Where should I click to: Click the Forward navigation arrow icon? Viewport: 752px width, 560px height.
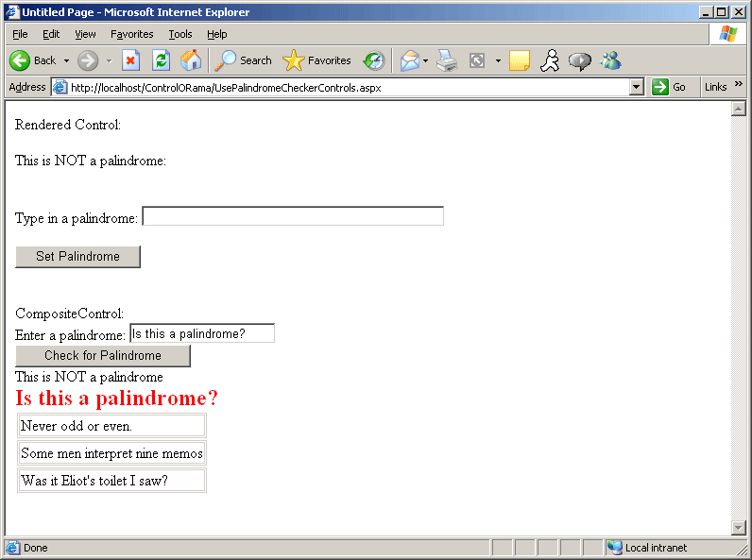point(88,60)
